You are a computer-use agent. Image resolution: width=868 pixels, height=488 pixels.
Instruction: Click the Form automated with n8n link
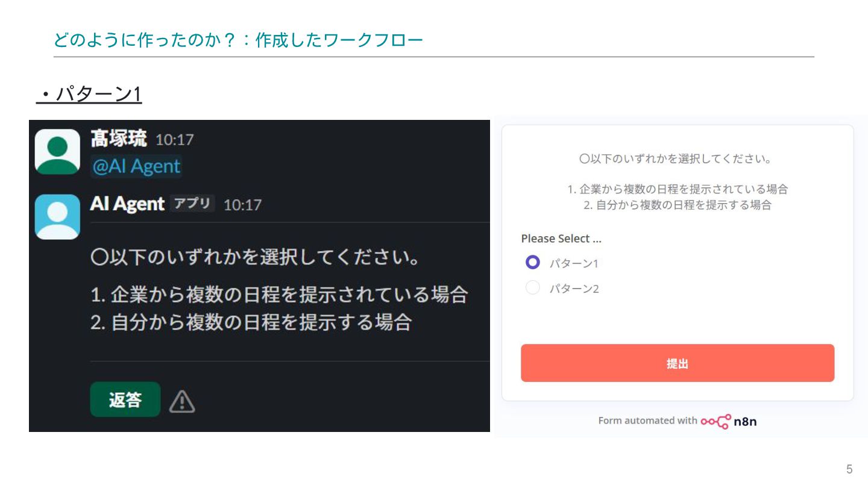point(677,421)
